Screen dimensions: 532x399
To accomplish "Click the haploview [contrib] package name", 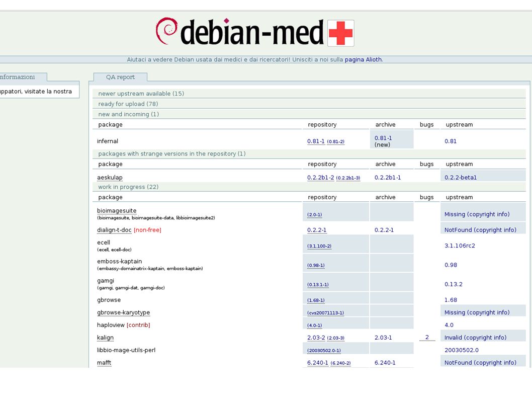I will pos(124,325).
